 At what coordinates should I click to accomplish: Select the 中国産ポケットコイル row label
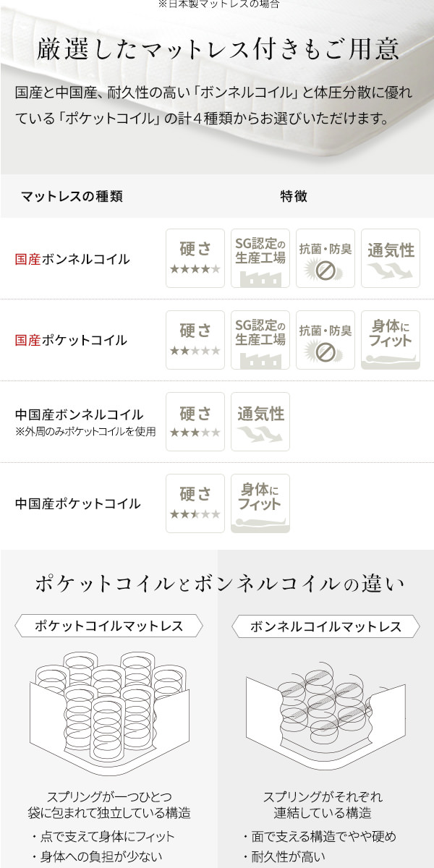pyautogui.click(x=77, y=503)
